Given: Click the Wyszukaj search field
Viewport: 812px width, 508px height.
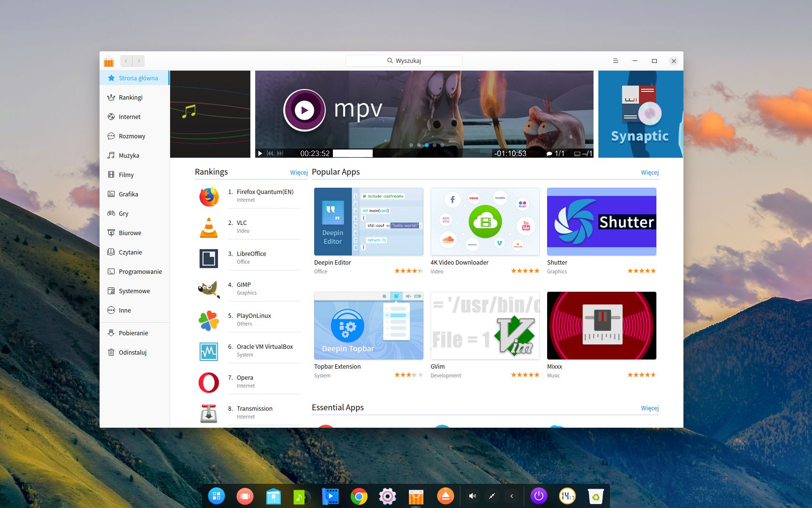Looking at the screenshot, I should [404, 61].
